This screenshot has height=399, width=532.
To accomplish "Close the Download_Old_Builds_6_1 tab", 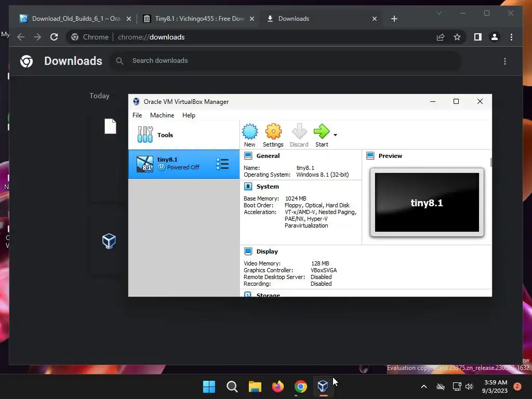I will pyautogui.click(x=129, y=19).
